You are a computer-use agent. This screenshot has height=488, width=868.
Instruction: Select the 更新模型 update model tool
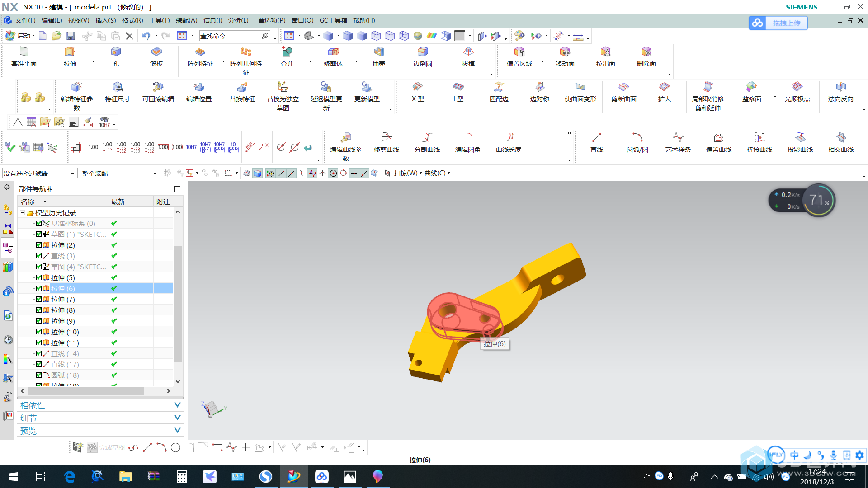coord(367,87)
